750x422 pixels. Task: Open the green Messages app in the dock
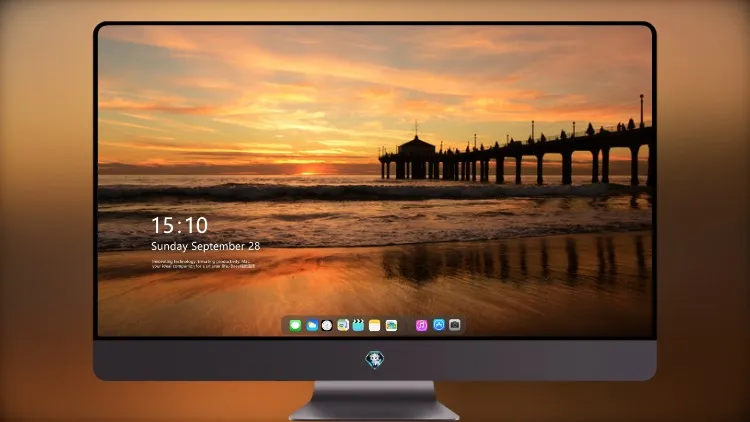295,325
